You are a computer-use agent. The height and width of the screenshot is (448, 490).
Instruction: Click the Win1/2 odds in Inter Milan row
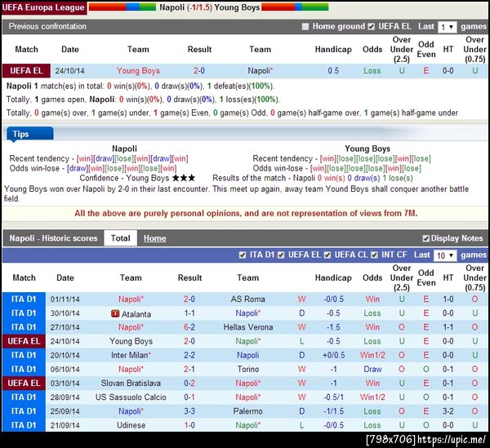[372, 355]
